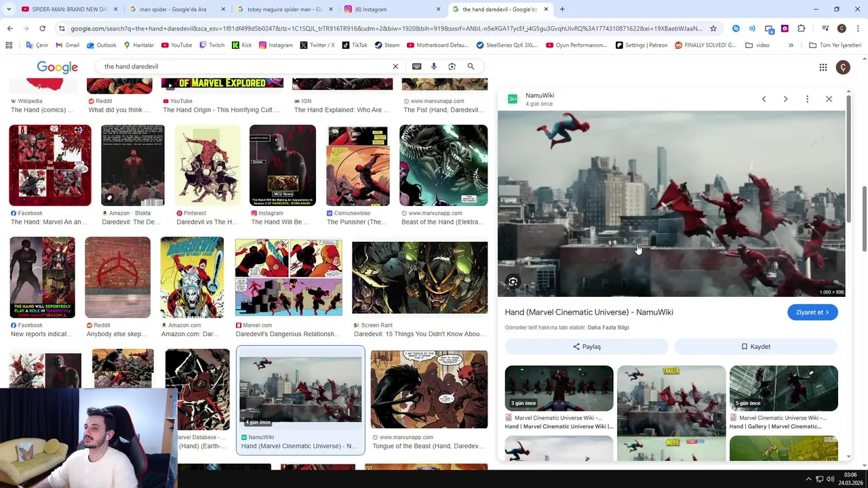Show previous image in the preview panel
868x488 pixels.
(764, 99)
